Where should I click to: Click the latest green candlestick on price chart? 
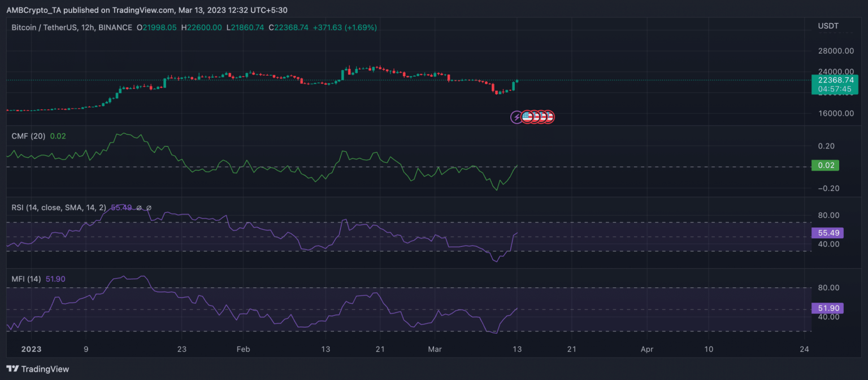[518, 81]
